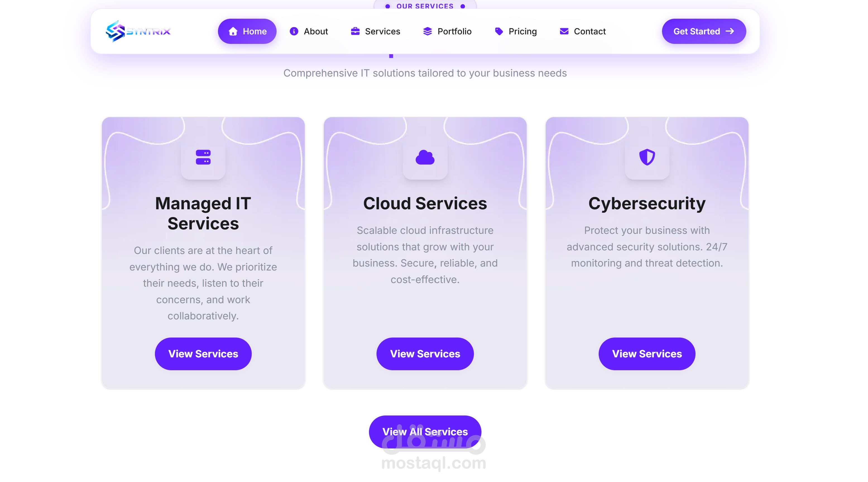Click the house icon in Home tab

click(x=233, y=31)
